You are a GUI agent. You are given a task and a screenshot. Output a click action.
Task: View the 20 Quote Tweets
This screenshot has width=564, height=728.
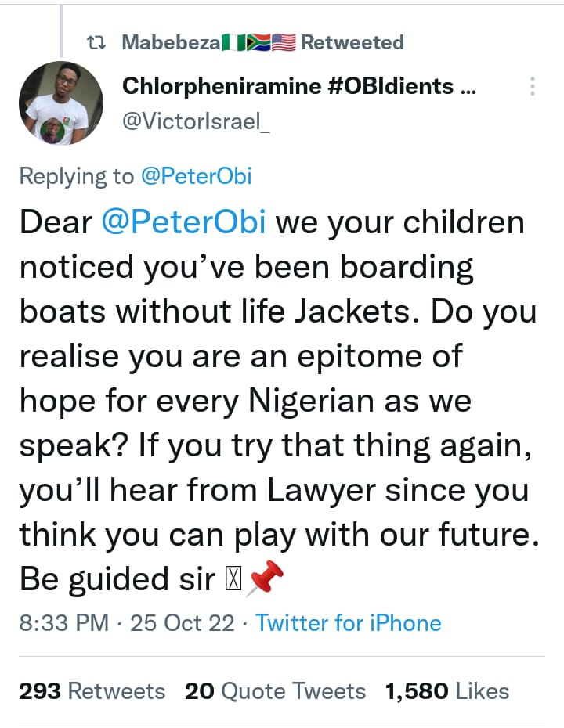275,691
